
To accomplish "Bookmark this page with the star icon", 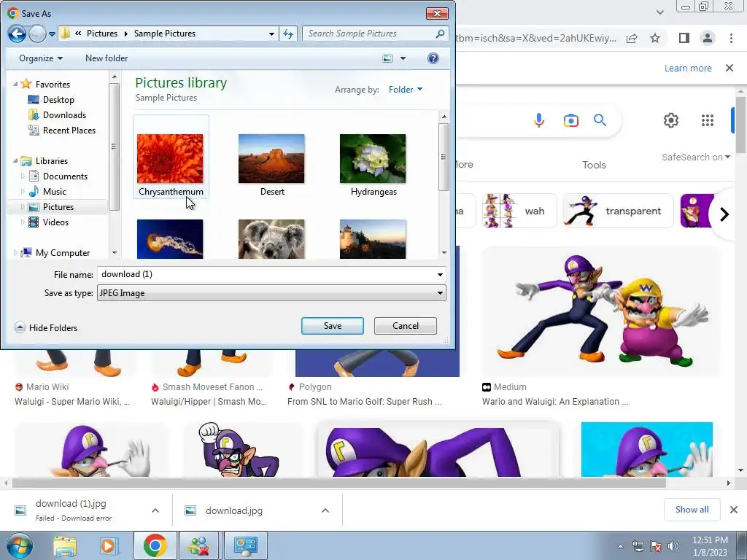I will (655, 38).
